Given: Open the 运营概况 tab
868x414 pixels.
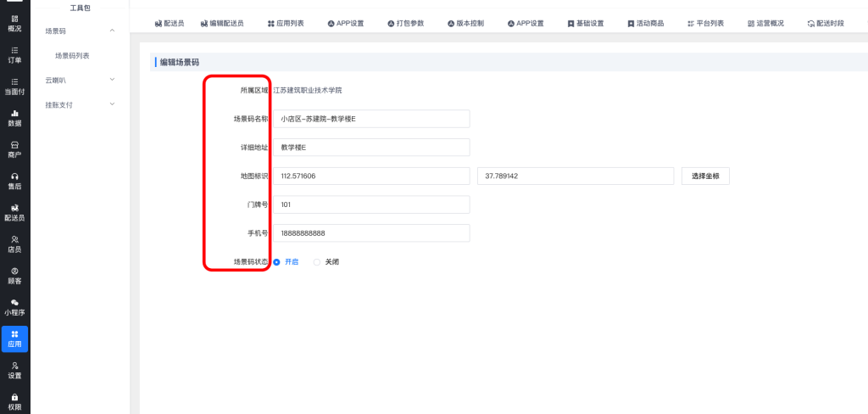Looking at the screenshot, I should 766,23.
